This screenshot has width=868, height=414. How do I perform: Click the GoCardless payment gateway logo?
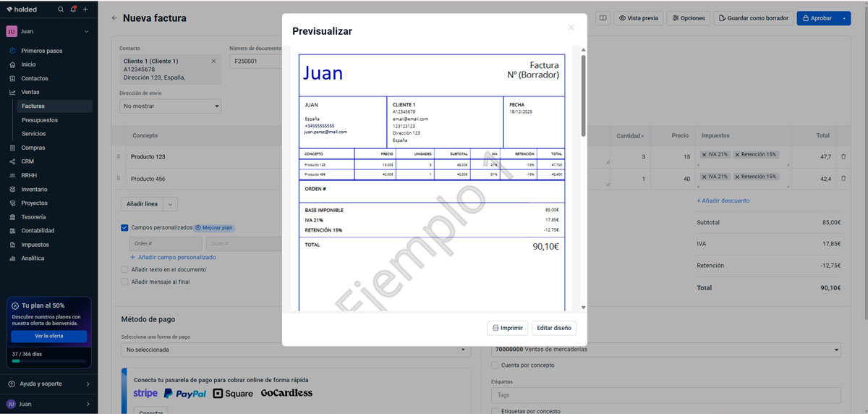[x=286, y=393]
